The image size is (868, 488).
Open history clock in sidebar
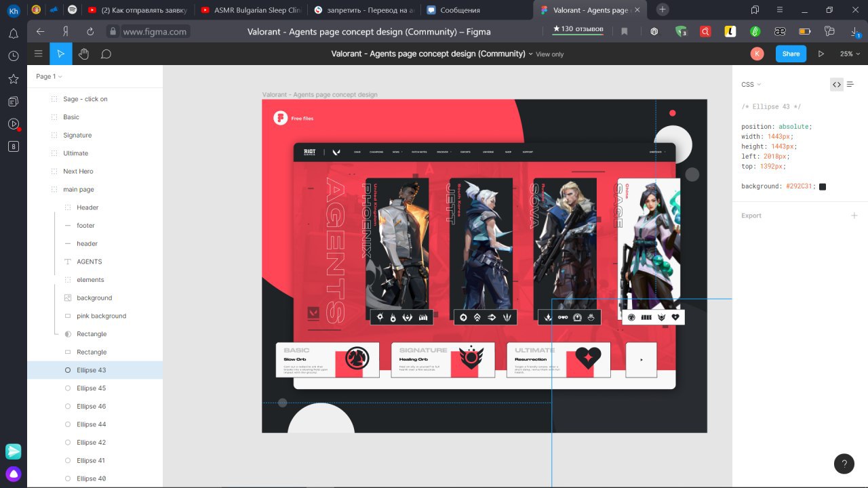13,56
